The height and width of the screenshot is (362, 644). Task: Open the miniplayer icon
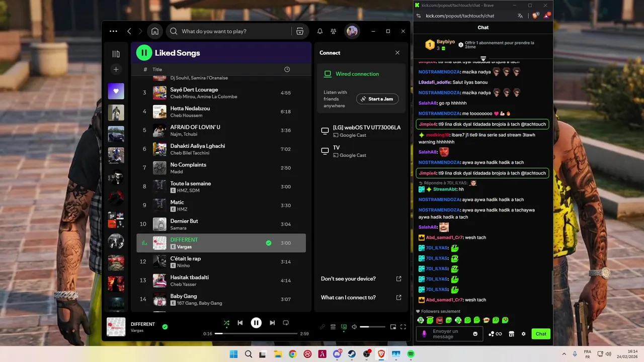pyautogui.click(x=393, y=327)
